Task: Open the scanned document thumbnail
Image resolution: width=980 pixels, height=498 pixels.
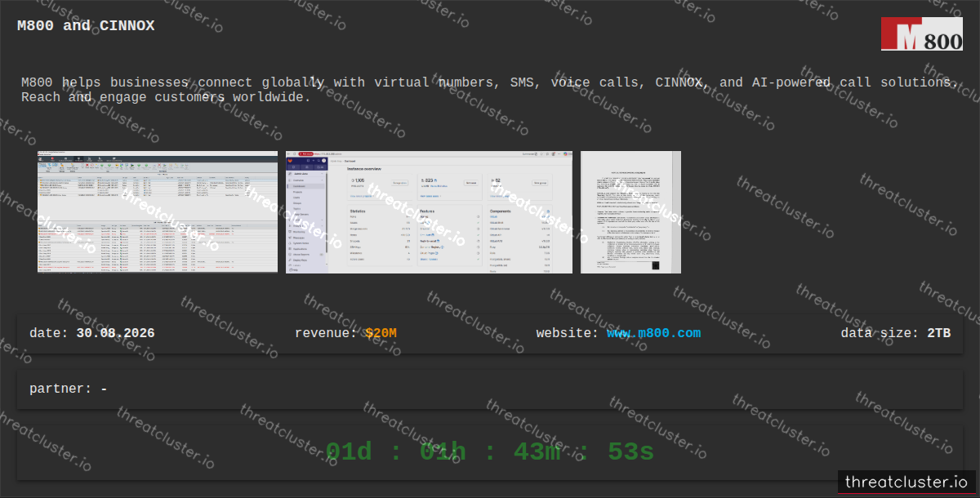Action: [x=630, y=212]
